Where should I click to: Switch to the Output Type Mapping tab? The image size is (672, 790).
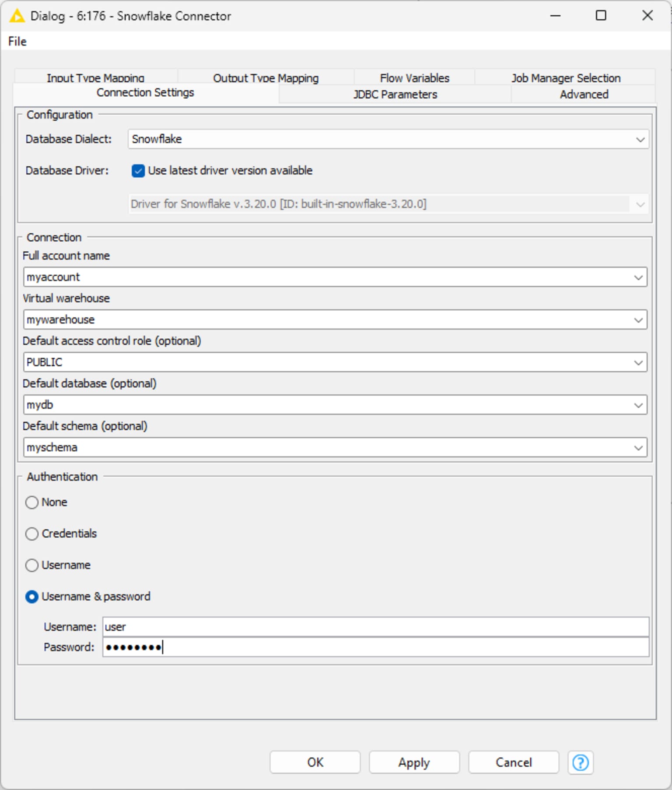(266, 78)
